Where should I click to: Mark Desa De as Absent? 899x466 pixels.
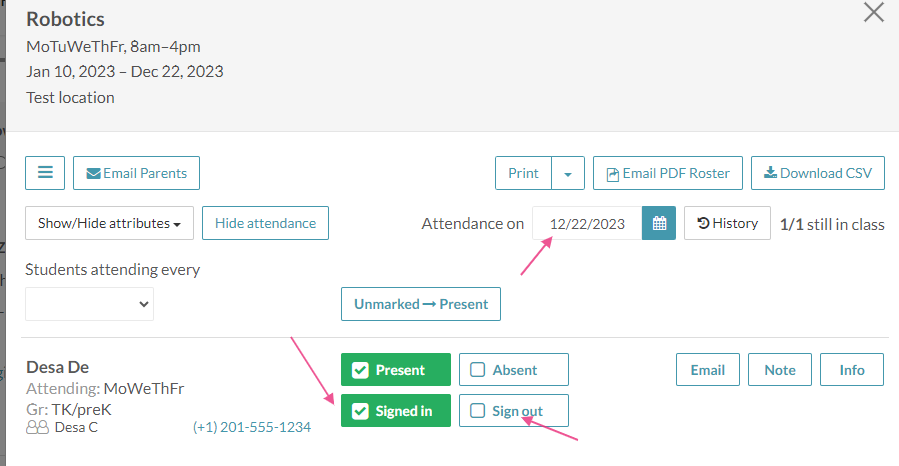514,370
